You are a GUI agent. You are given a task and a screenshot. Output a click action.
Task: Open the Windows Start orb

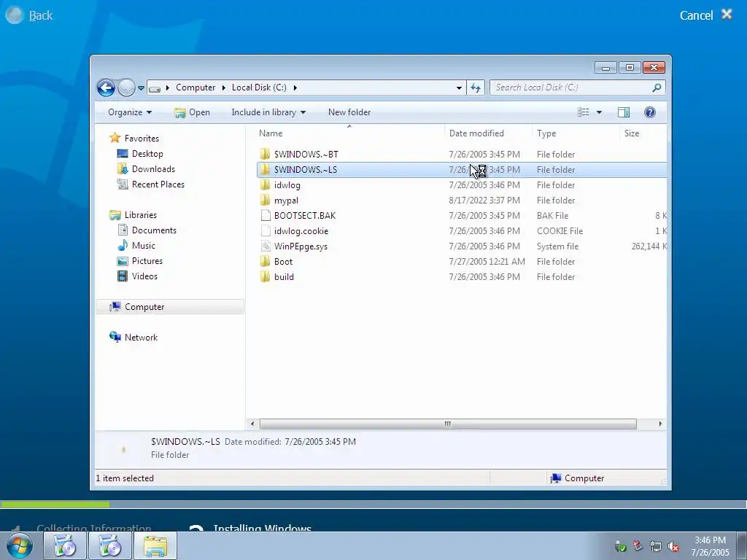click(20, 545)
